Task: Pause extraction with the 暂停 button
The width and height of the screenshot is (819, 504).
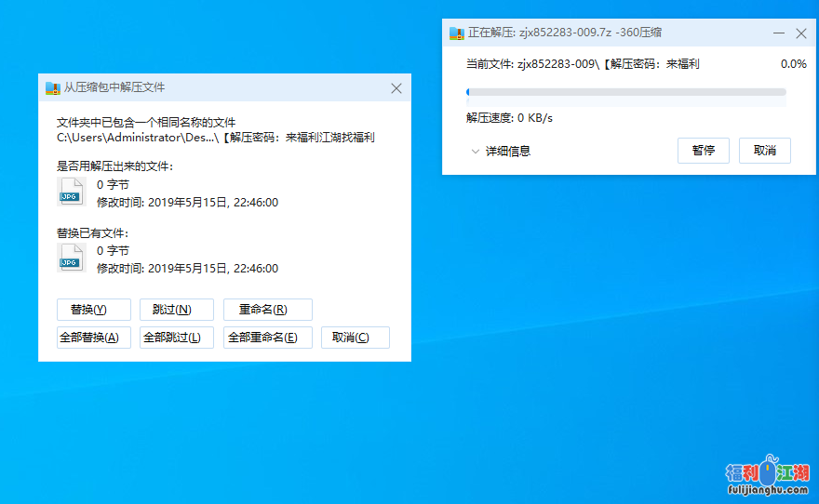Action: 703,151
